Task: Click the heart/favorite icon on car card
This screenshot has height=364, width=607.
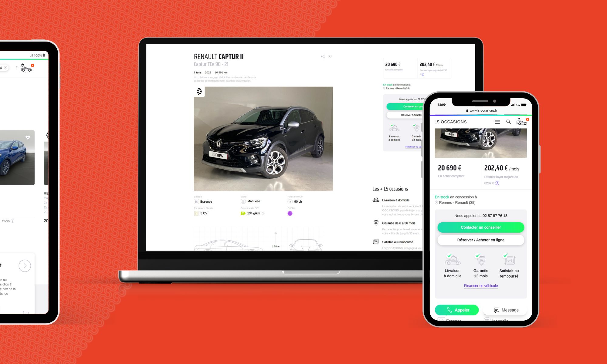Action: point(28,137)
